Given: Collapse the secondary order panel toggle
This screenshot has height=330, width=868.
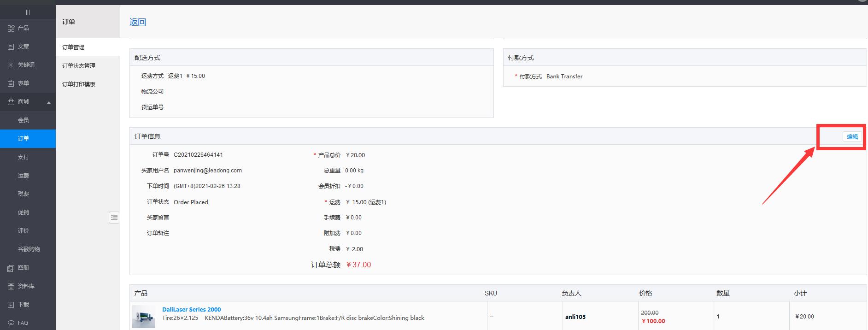Looking at the screenshot, I should [x=114, y=218].
